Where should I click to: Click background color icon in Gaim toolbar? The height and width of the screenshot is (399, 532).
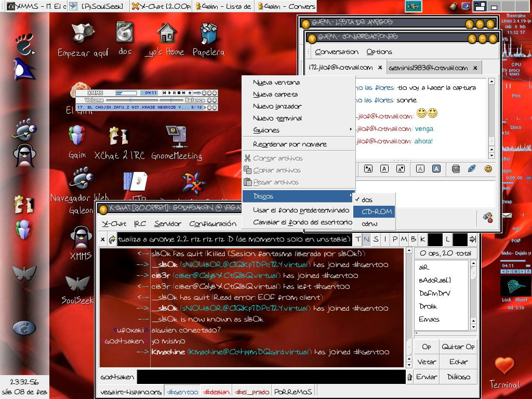coord(436,169)
